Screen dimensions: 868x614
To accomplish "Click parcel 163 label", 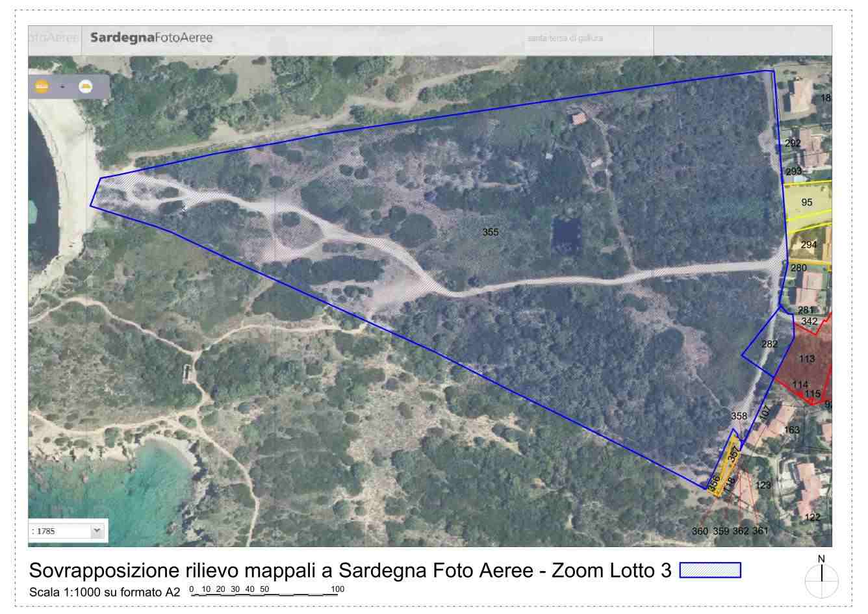I will coord(791,430).
